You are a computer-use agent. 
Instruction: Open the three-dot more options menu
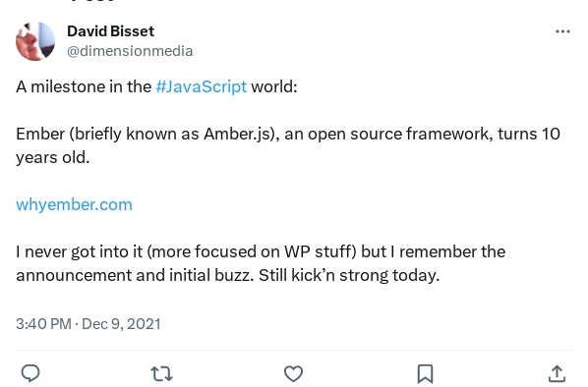(562, 31)
